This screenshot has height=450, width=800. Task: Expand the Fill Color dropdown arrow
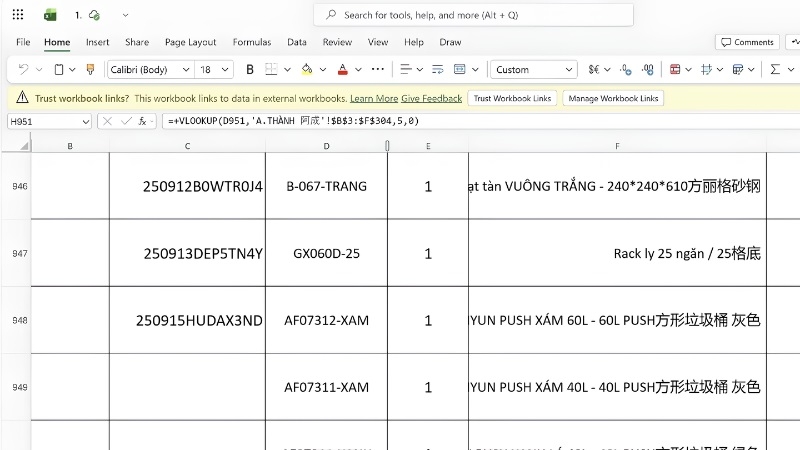click(323, 69)
